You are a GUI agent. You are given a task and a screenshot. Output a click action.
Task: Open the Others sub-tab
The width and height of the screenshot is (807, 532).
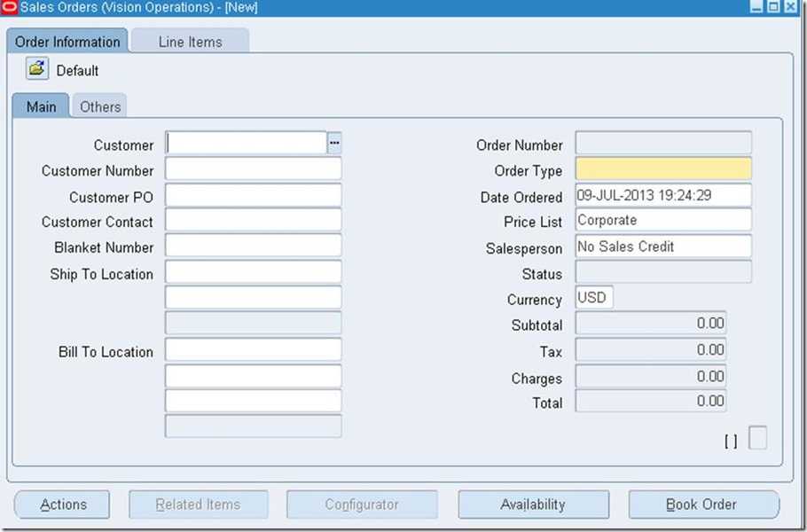click(x=100, y=106)
